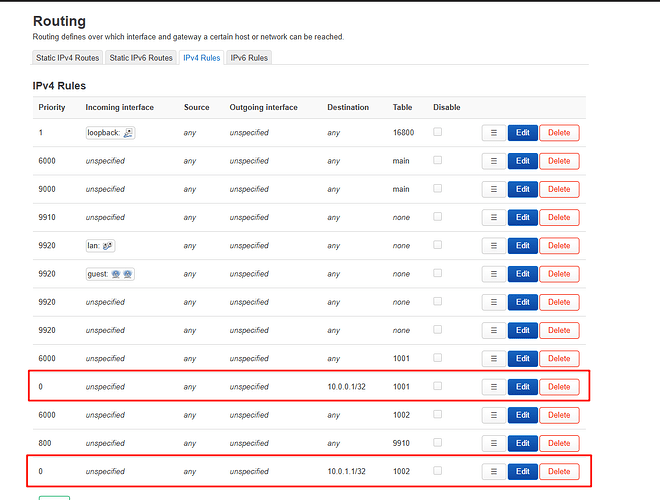Viewport: 660px width, 500px height.
Task: Click the drag handle for the 10.0.1.1/32 rule
Action: tap(493, 471)
